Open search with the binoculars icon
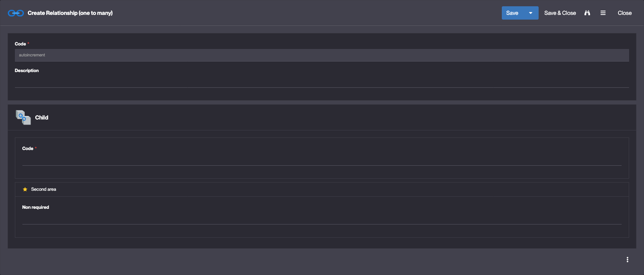 [x=587, y=13]
